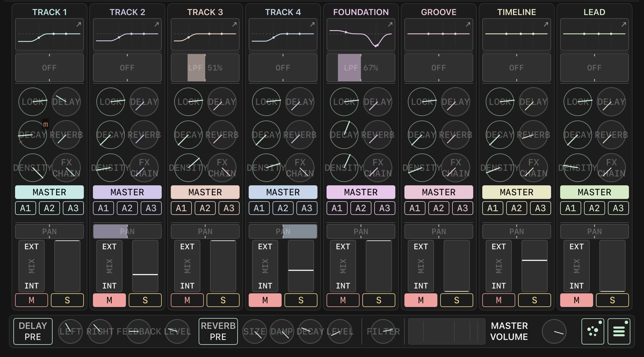Toggle the DELAY PRE button
The height and width of the screenshot is (357, 644).
point(33,331)
